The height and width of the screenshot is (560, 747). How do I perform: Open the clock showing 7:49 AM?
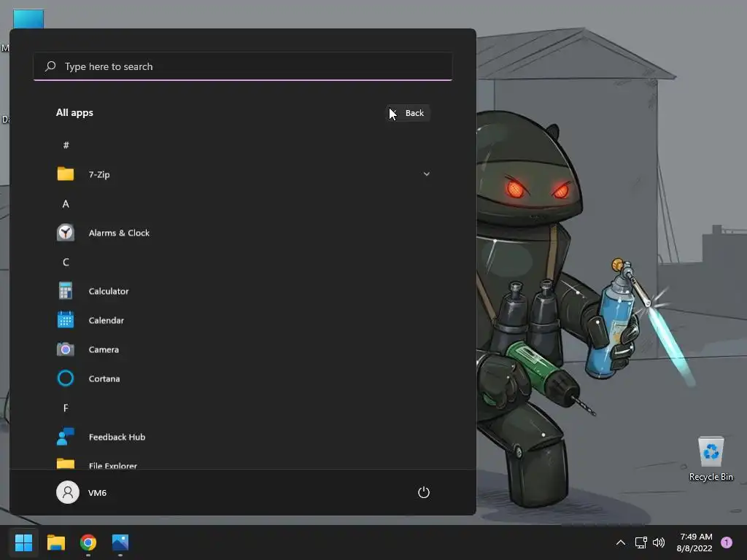coord(694,542)
